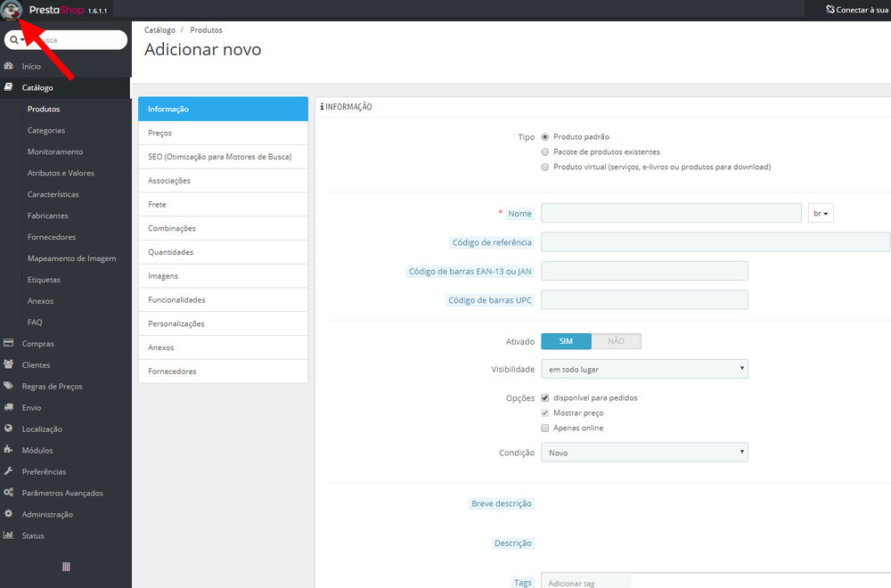Click the Status bar chart icon
This screenshot has height=588, width=891.
tap(8, 535)
